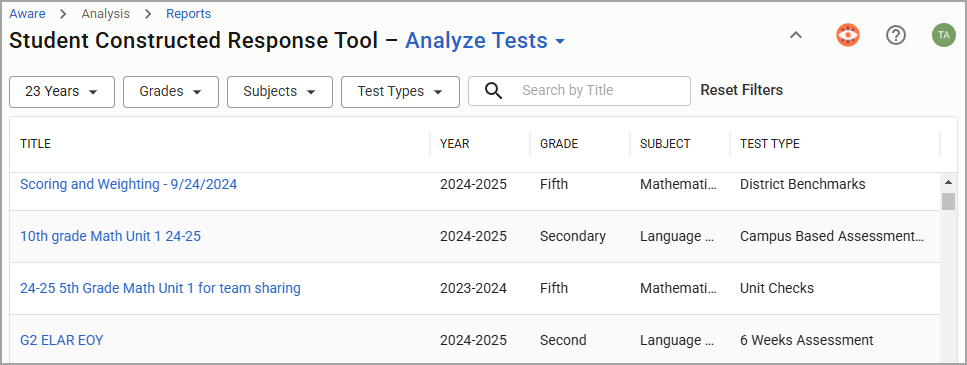Click the orange eye accessibility icon
This screenshot has width=967, height=365.
coord(848,35)
